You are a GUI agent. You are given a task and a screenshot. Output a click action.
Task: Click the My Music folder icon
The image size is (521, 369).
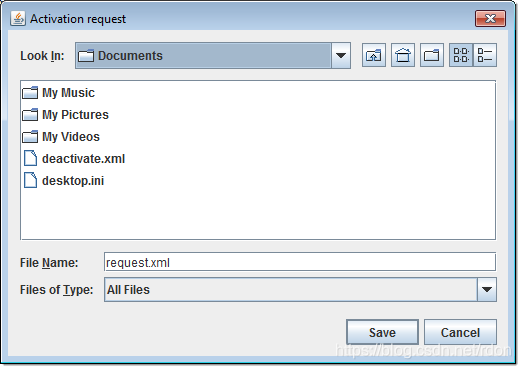[30, 93]
